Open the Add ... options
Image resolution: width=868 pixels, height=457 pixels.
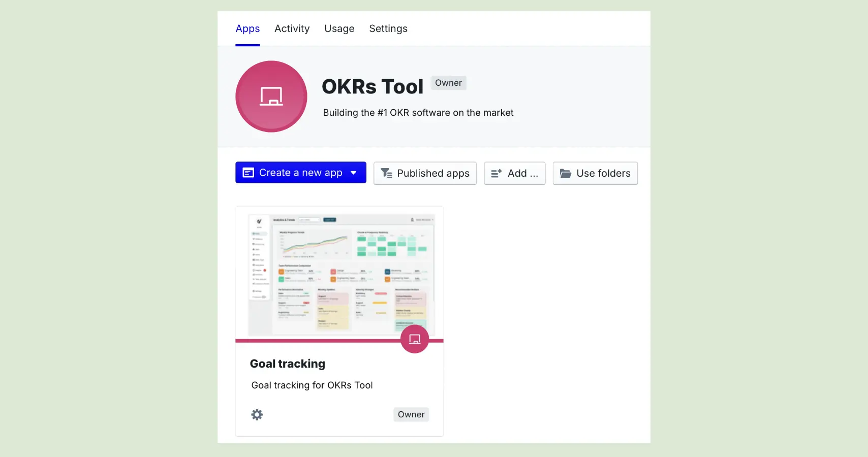[514, 173]
